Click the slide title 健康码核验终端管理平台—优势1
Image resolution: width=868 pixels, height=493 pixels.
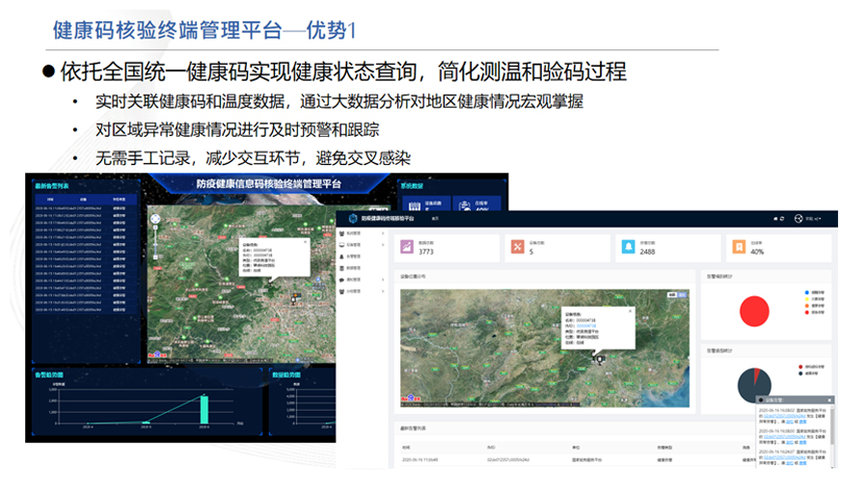point(204,30)
